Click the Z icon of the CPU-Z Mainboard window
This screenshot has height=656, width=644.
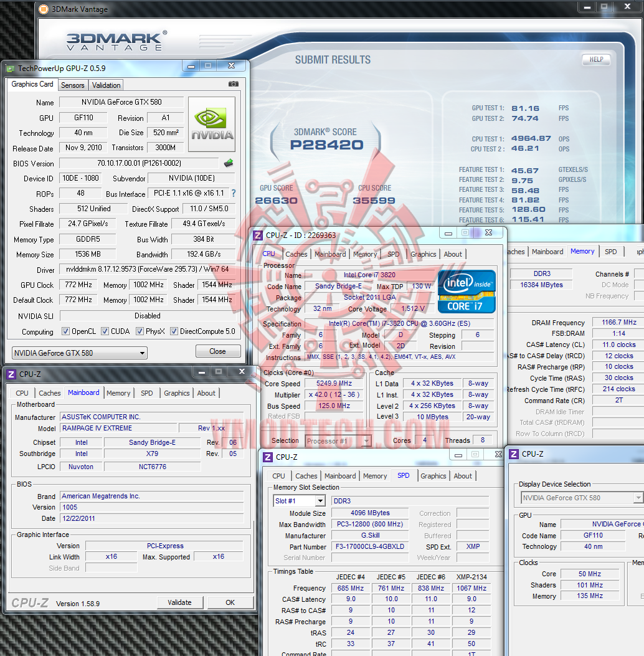coord(11,374)
